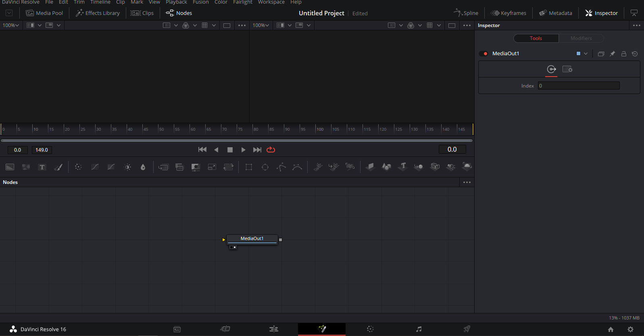Toggle the Media Pool panel

(x=44, y=13)
